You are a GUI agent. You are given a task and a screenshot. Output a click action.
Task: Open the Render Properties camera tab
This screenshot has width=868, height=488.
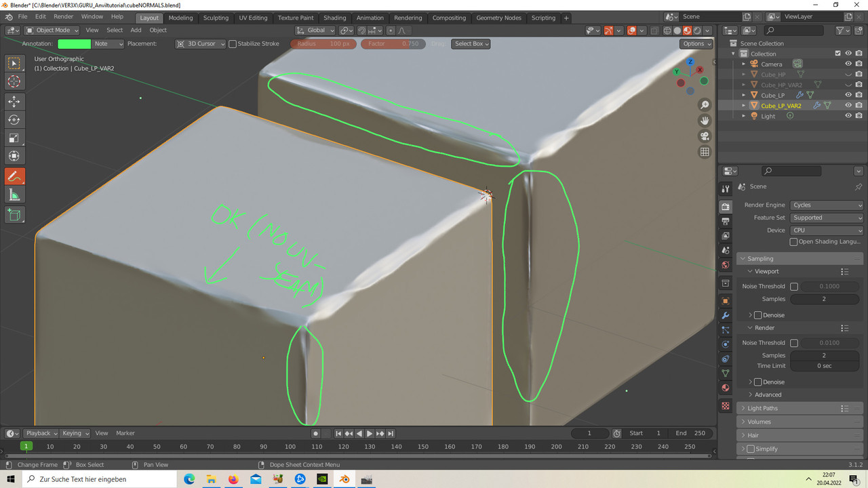[725, 205]
